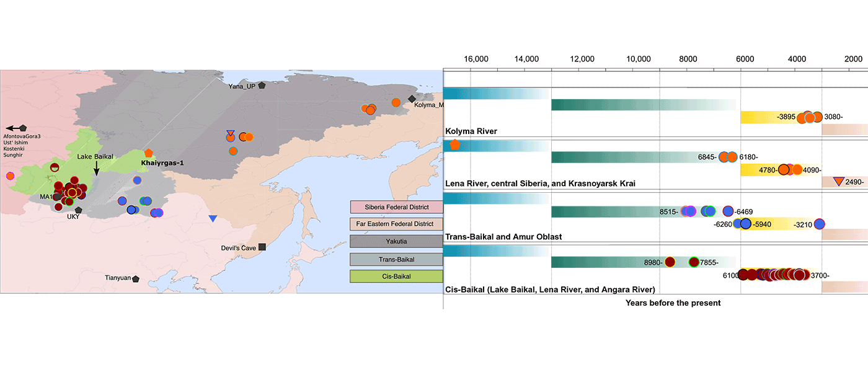Click the timeline marker labeled -3895
Image resolution: width=868 pixels, height=372 pixels.
[802, 118]
